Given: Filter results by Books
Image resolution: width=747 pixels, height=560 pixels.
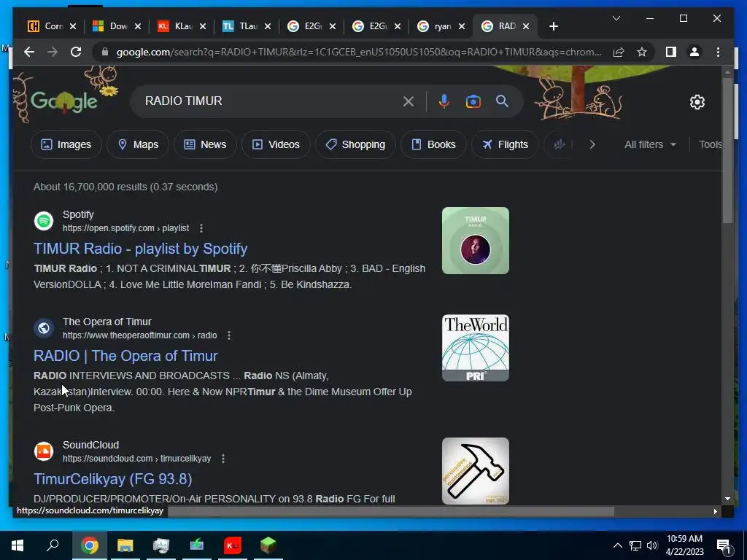Looking at the screenshot, I should (x=433, y=144).
